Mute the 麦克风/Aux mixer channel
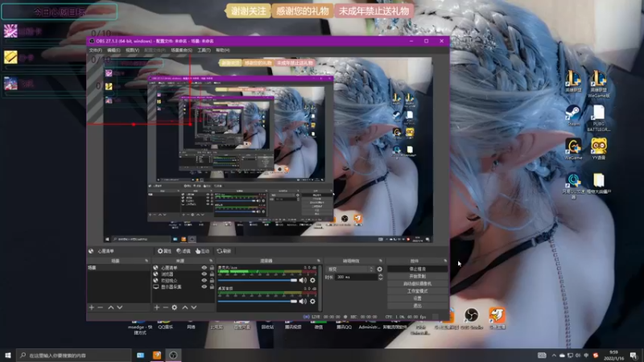Screen dimensions: 644x362 [x=303, y=280]
